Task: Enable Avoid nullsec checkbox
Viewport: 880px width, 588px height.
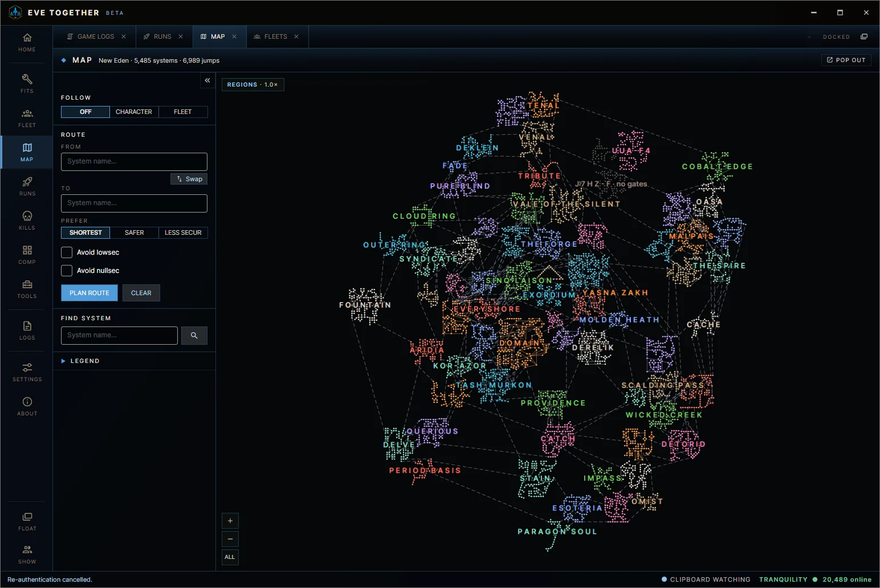Action: 67,271
